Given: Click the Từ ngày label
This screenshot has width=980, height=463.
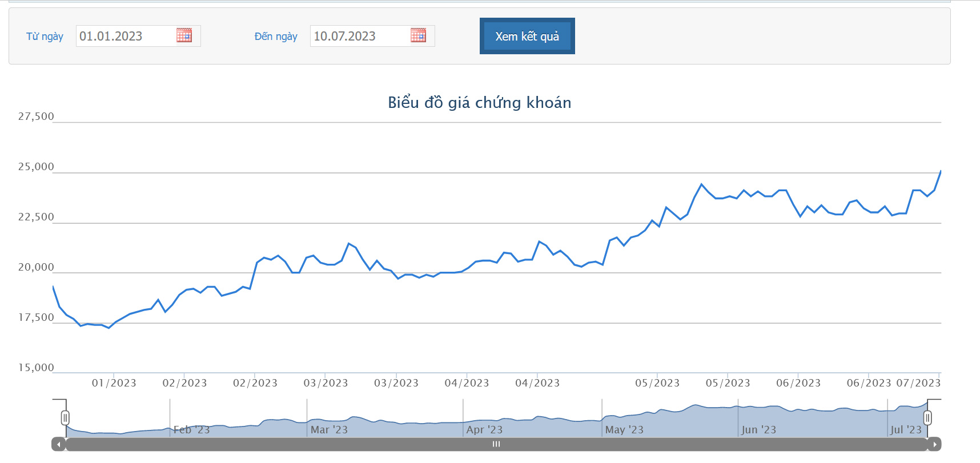Looking at the screenshot, I should click(45, 37).
